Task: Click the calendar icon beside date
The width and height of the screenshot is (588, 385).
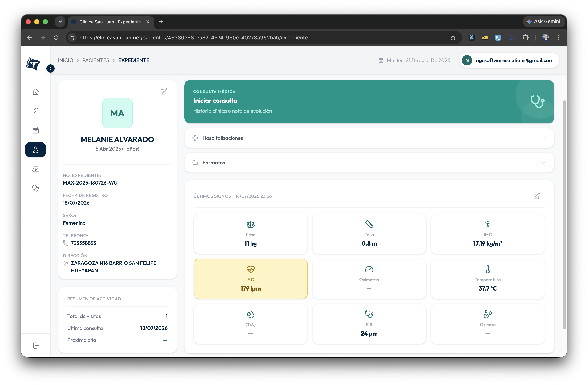Action: tap(381, 60)
